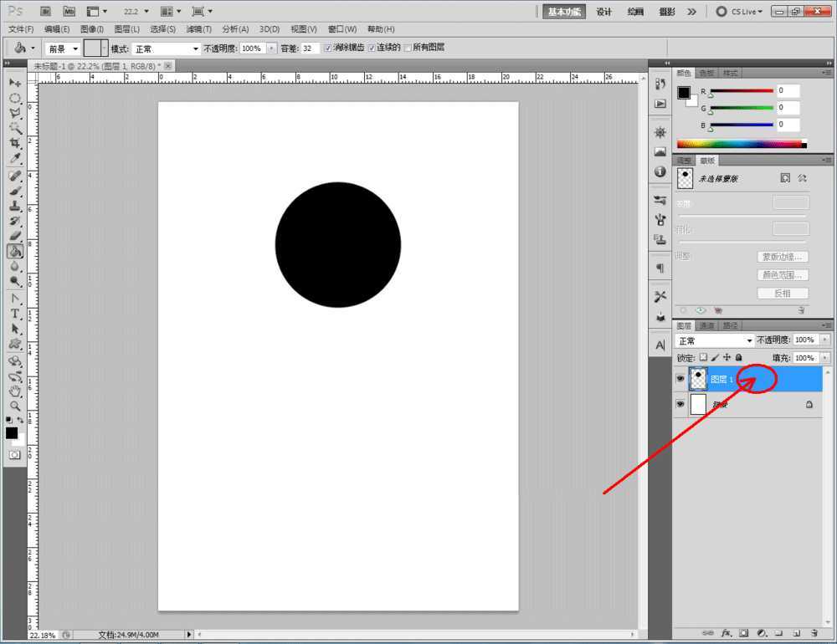Select the Crop tool

point(15,143)
